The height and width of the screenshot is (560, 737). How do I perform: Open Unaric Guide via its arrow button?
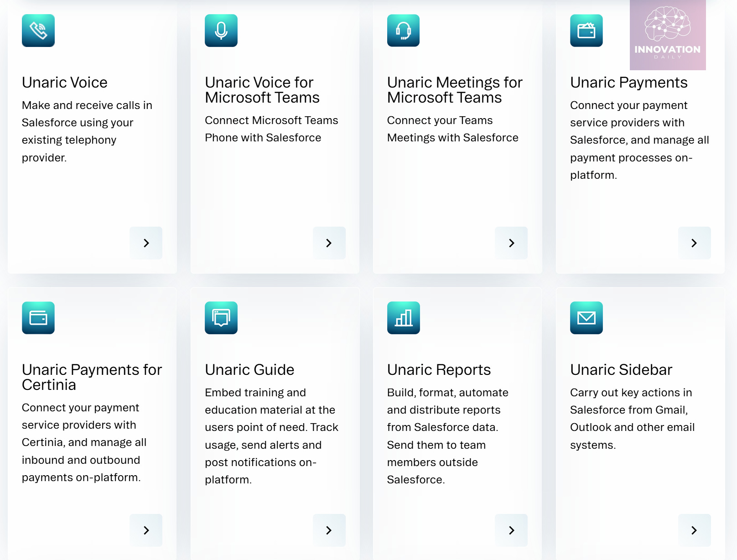(329, 530)
